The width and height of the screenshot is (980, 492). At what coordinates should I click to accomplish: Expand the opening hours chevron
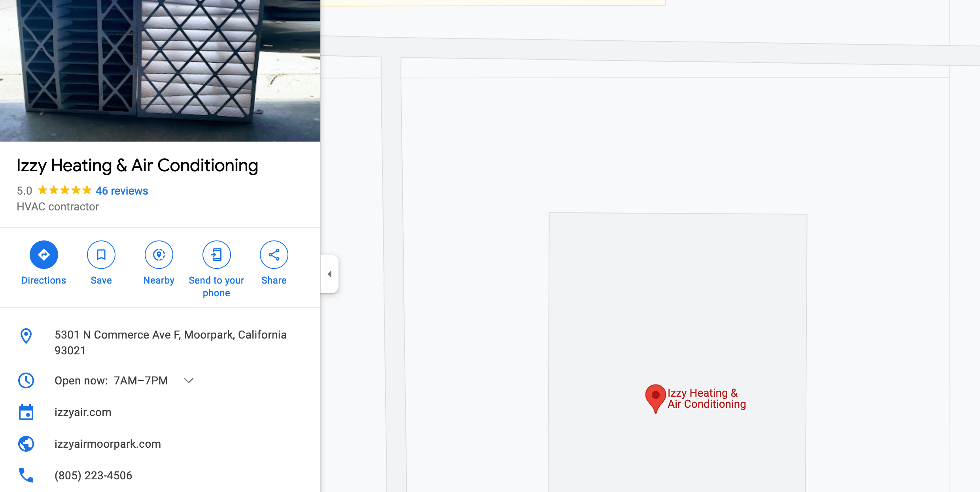[189, 380]
